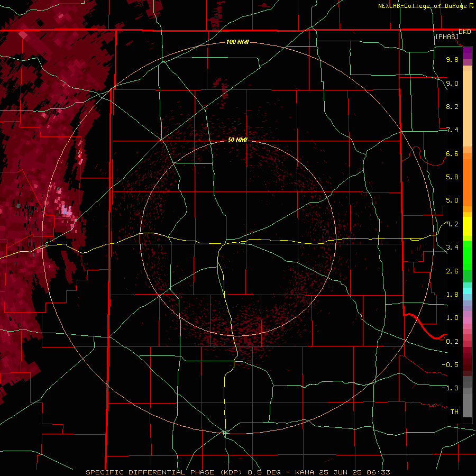Click the purple top segment of color scale
The width and height of the screenshot is (476, 476).
[467, 53]
